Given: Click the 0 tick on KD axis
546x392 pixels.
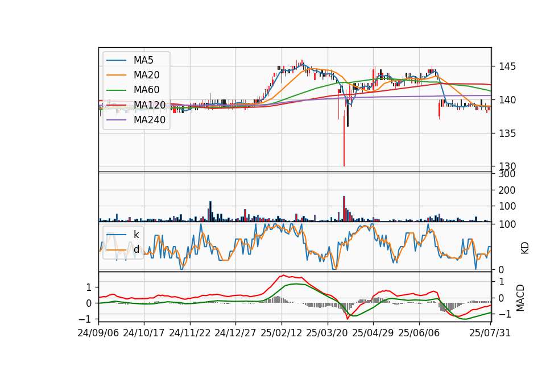Looking at the screenshot, I should click(x=502, y=269).
